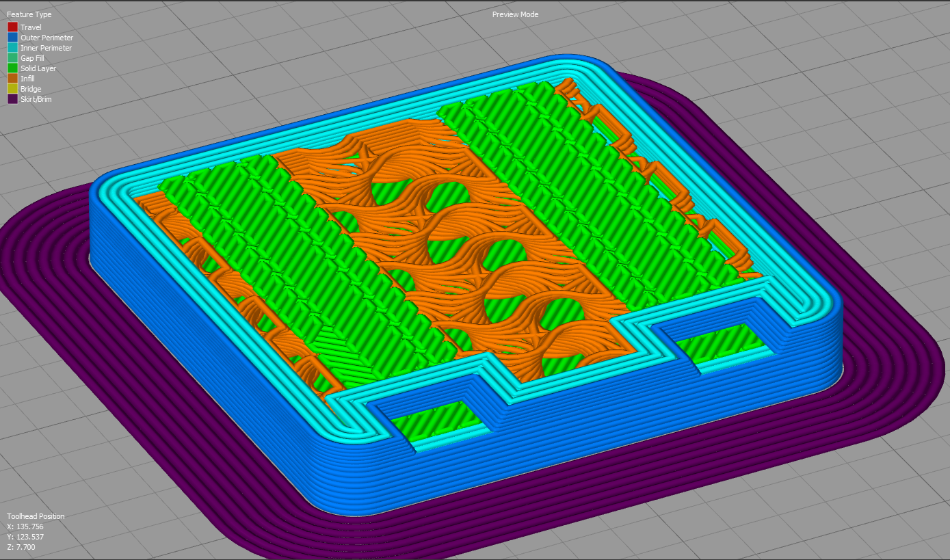Select the "Solid Layer" legend label
The width and height of the screenshot is (950, 560).
click(38, 68)
